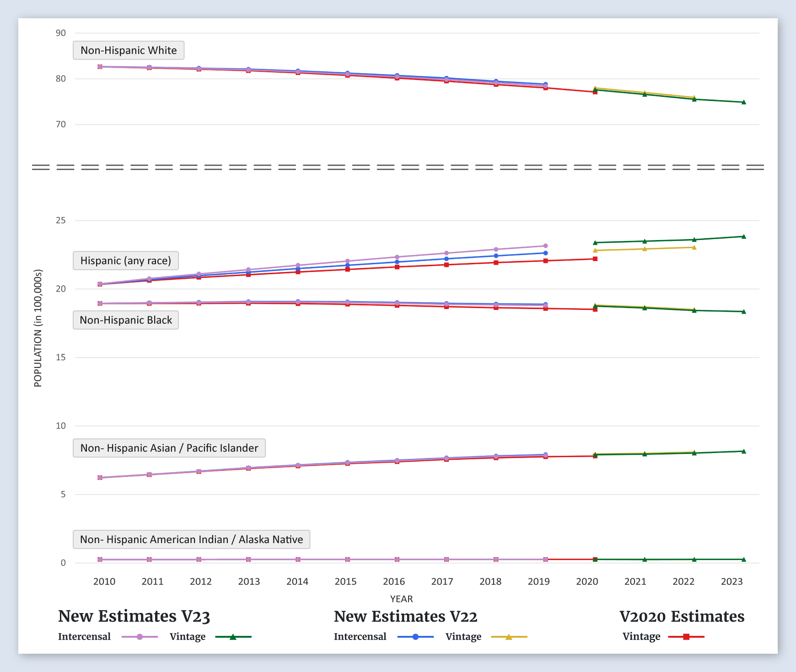
Task: Toggle the V22 Vintage legend label
Action: [463, 637]
